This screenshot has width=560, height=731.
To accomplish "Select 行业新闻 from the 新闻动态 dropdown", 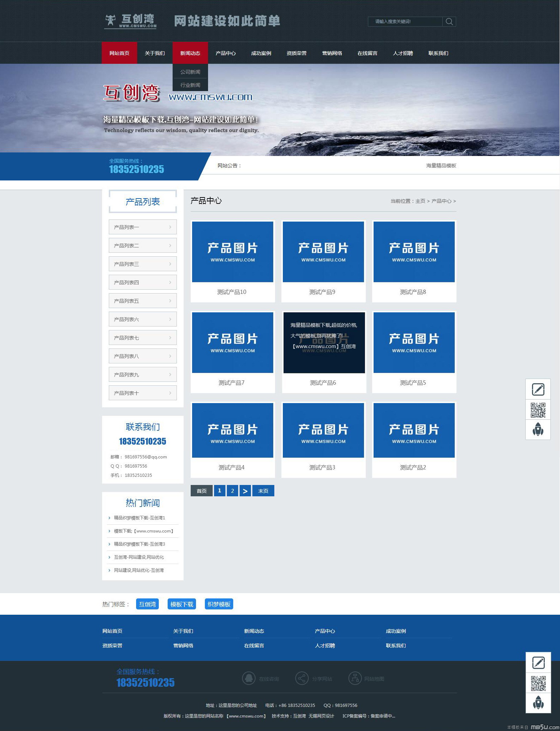I will point(190,85).
